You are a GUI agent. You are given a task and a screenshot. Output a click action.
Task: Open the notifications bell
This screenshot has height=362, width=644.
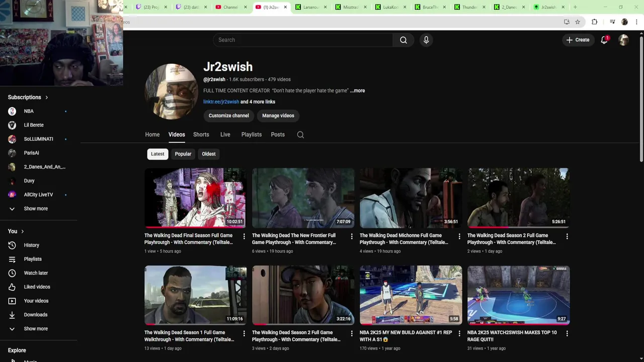pos(604,40)
